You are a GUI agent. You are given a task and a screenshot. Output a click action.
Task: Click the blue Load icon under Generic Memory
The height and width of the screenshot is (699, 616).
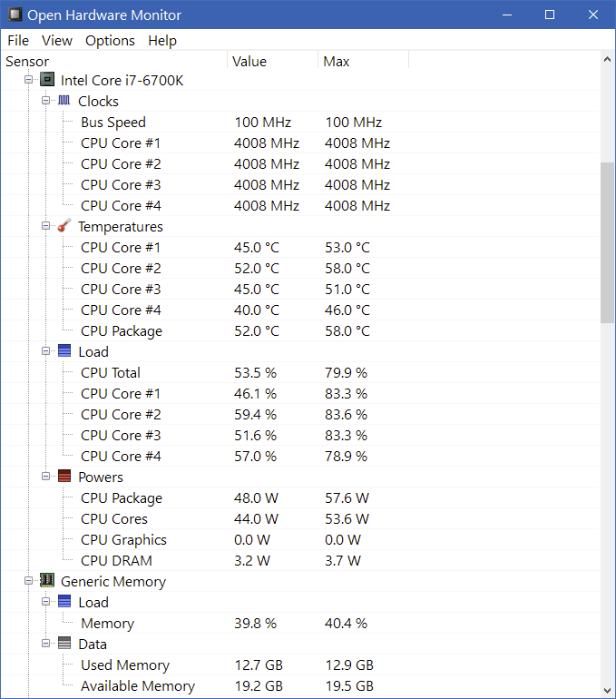(x=64, y=601)
